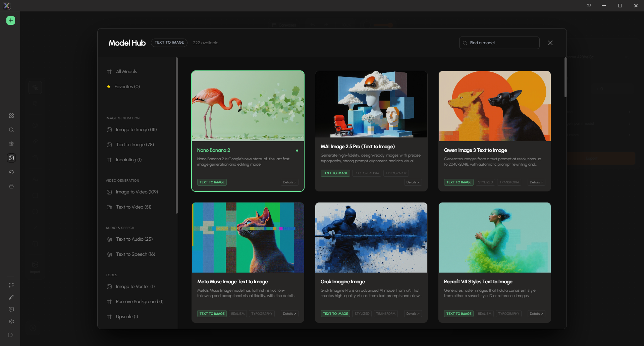The width and height of the screenshot is (644, 346).
Task: Click the Find a model search field
Action: click(499, 43)
